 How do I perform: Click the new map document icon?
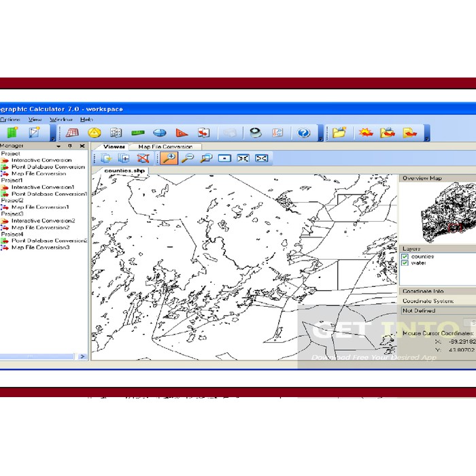point(34,133)
